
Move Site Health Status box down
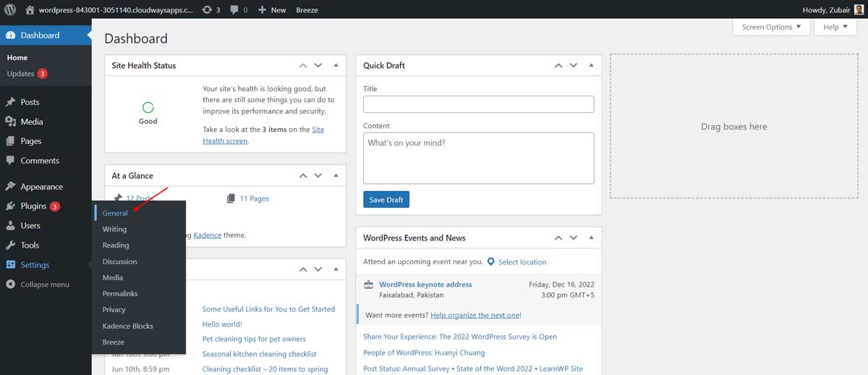coord(319,65)
